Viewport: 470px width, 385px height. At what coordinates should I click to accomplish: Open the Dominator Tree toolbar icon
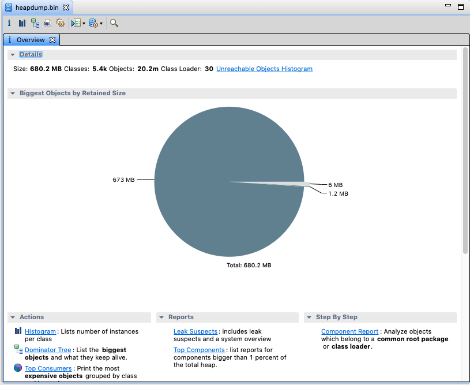coord(35,23)
